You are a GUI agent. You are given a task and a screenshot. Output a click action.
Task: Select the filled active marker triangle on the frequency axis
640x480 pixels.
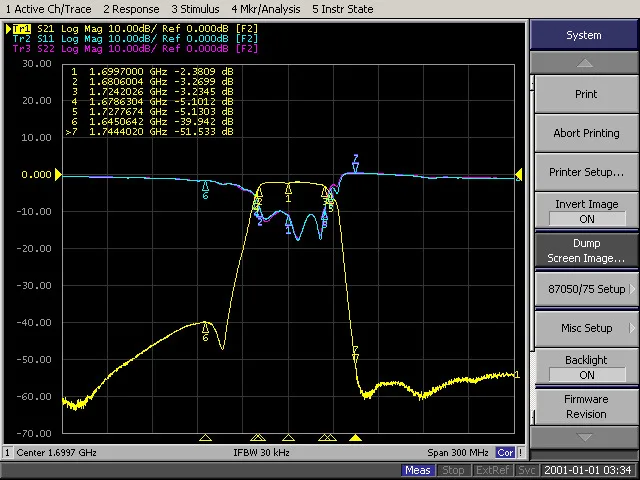click(x=355, y=438)
